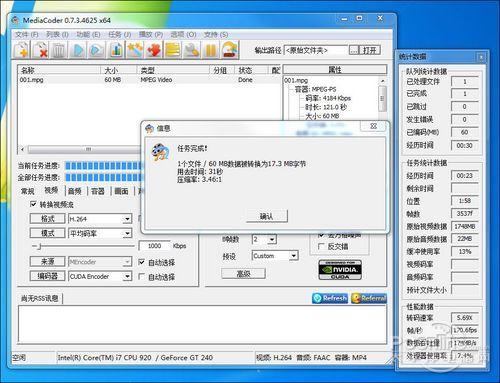Viewport: 500px width, 383px height.
Task: Click the 格式 button
Action: (x=48, y=219)
